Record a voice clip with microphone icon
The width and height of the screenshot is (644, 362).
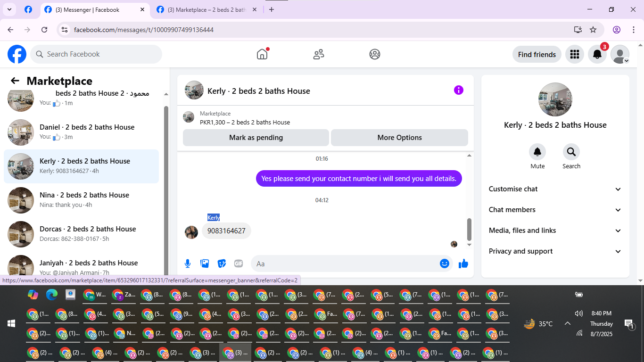coord(188,263)
